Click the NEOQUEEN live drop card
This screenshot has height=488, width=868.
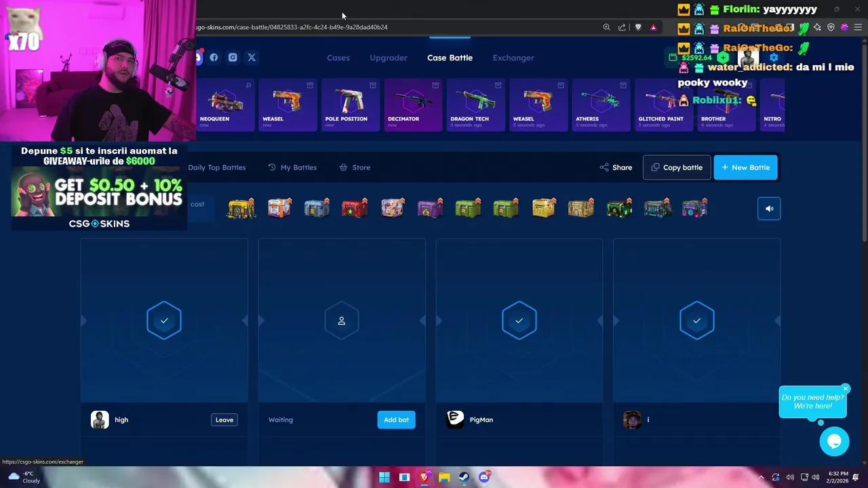click(225, 104)
